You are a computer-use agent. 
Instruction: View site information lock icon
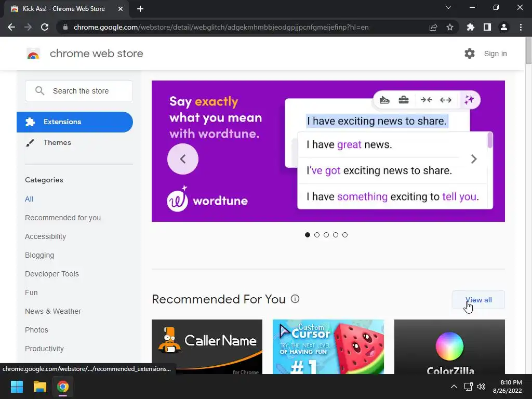click(x=65, y=27)
